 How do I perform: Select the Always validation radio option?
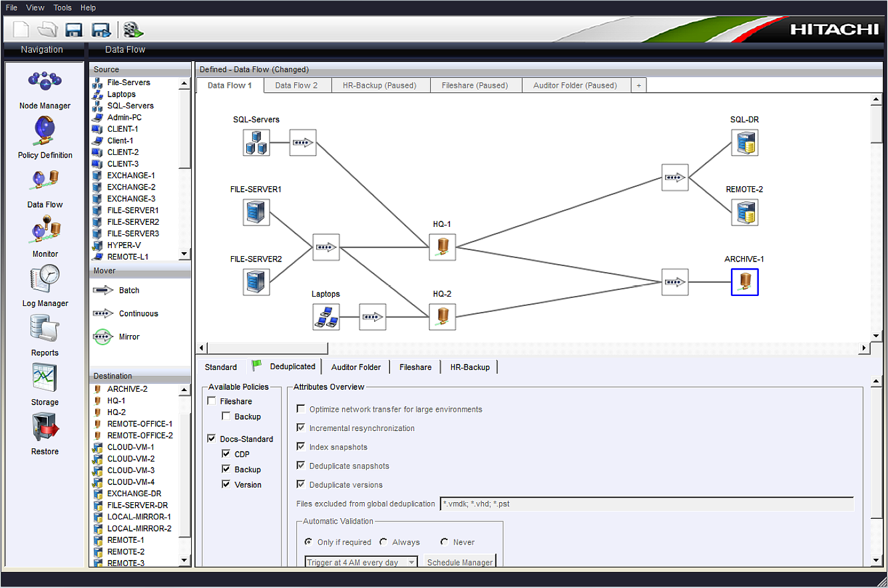tap(383, 542)
